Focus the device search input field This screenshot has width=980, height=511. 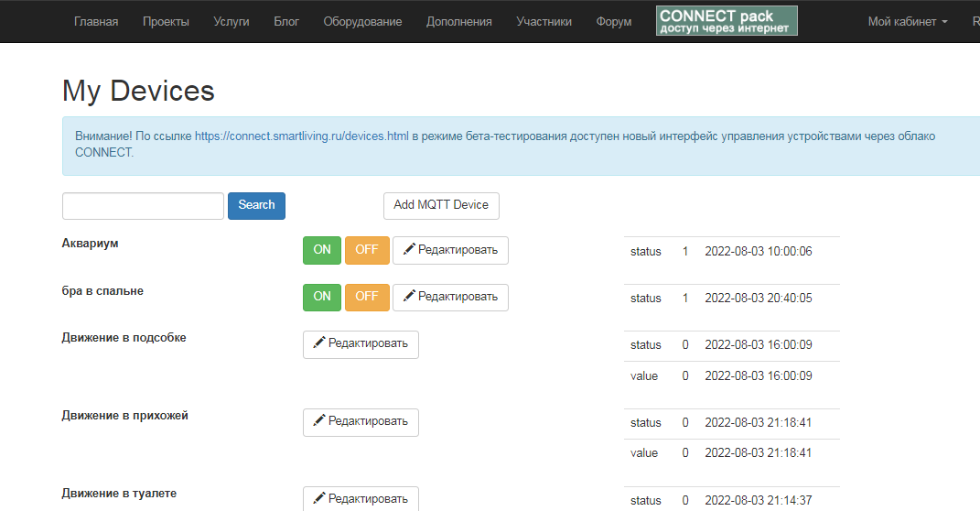pyautogui.click(x=143, y=206)
